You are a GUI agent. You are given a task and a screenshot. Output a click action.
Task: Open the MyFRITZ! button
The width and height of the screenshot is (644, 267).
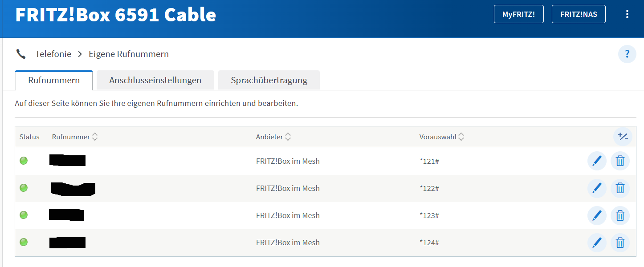519,14
